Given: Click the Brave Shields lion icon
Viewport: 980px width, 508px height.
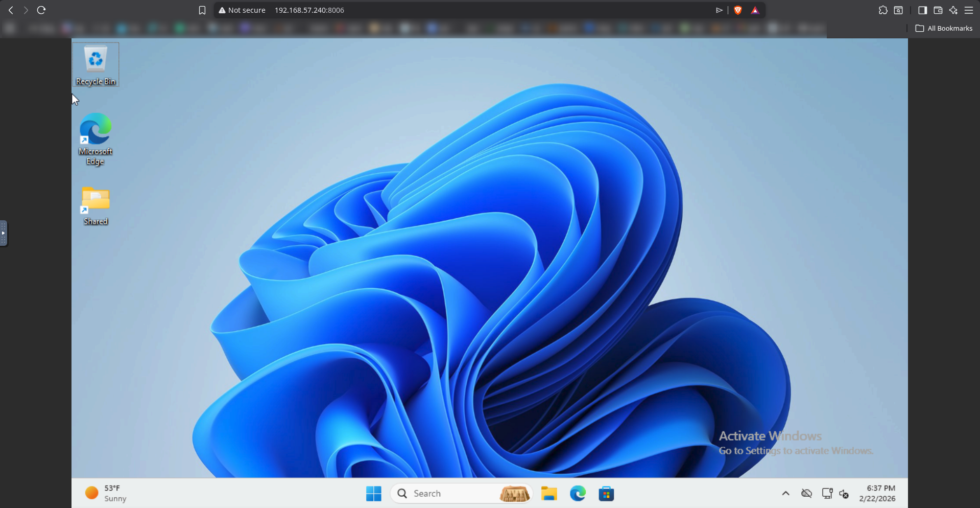Looking at the screenshot, I should [737, 10].
